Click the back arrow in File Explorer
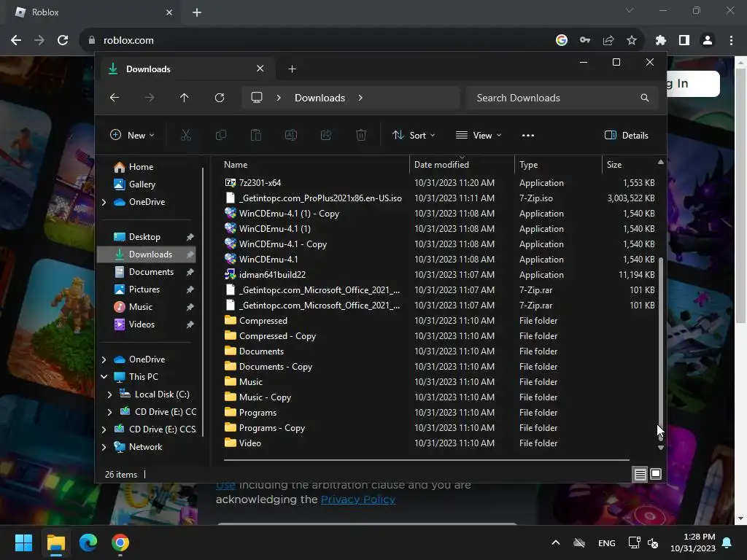Viewport: 747px width, 560px height. point(115,98)
